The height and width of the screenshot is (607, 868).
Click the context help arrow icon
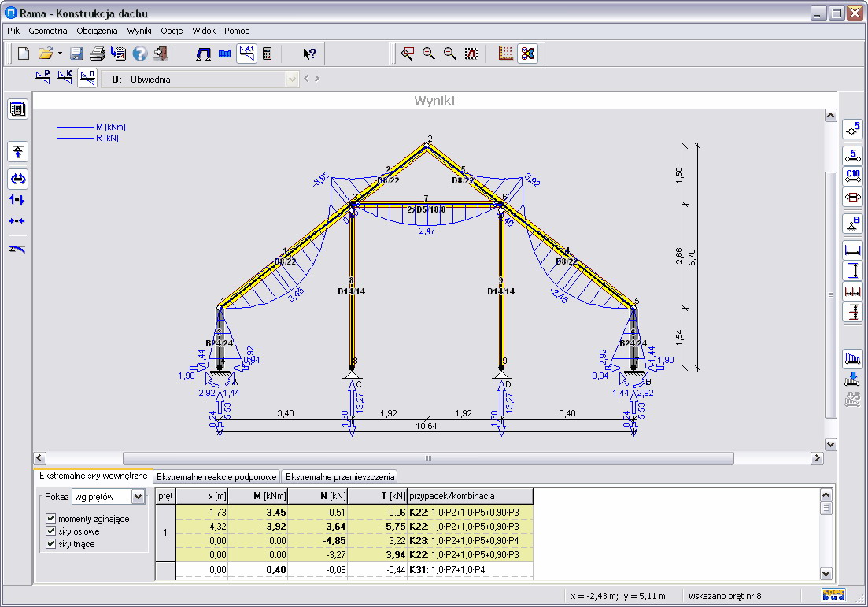310,54
